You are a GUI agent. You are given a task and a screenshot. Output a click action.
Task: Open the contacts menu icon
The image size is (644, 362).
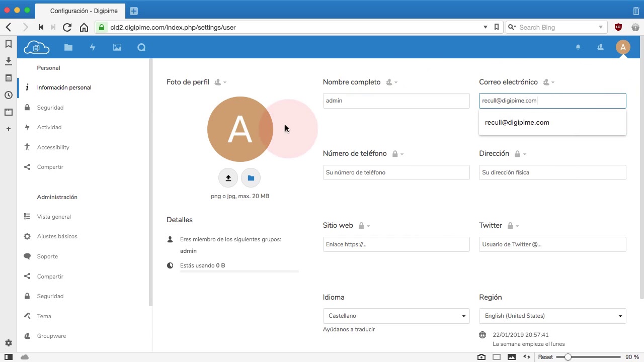click(600, 47)
